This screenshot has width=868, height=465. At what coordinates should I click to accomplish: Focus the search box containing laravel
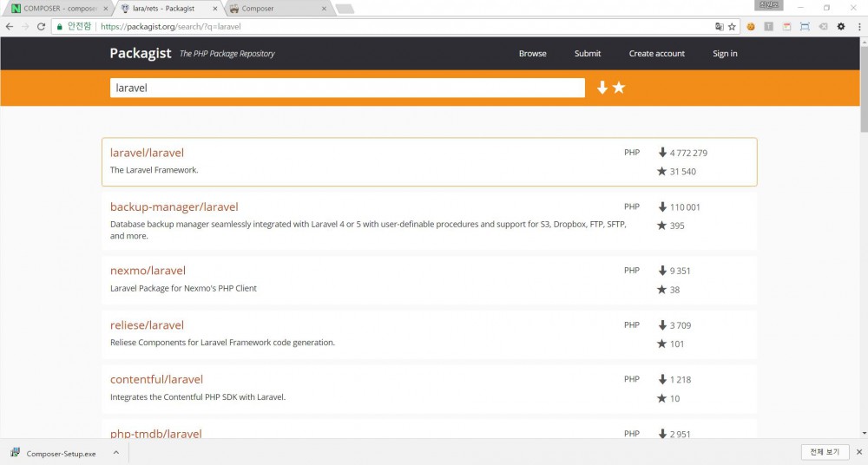347,88
